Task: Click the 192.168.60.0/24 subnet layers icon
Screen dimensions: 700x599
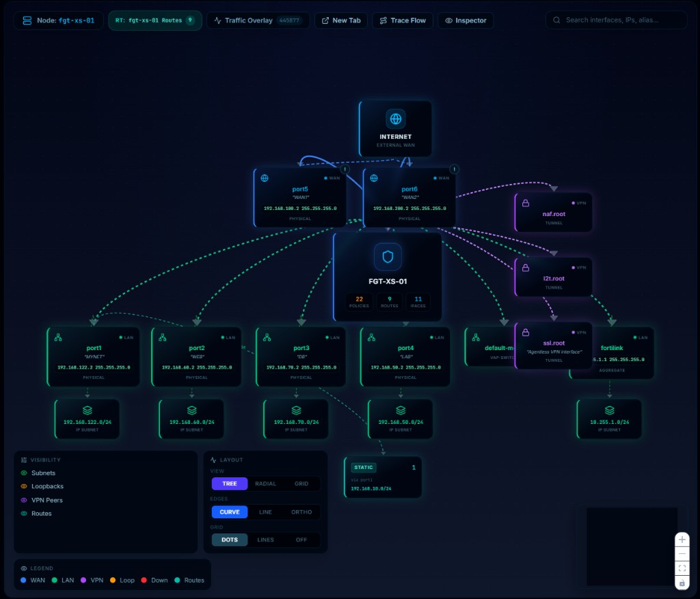Action: click(x=192, y=410)
